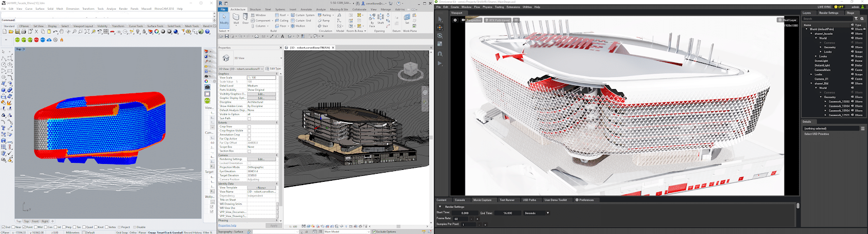Open the Structure ribbon tab in Revit
The height and width of the screenshot is (234, 868).
pyautogui.click(x=255, y=9)
